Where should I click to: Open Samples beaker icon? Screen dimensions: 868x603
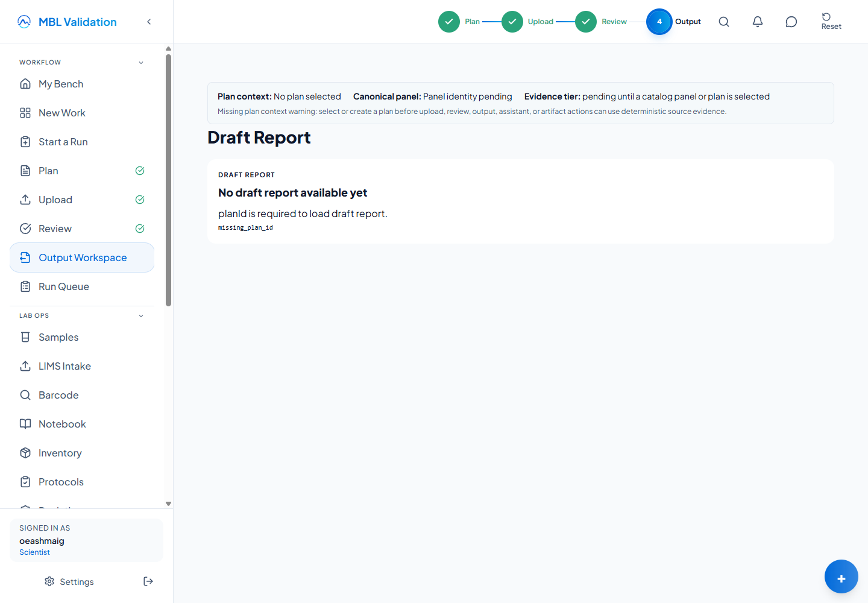pos(25,337)
